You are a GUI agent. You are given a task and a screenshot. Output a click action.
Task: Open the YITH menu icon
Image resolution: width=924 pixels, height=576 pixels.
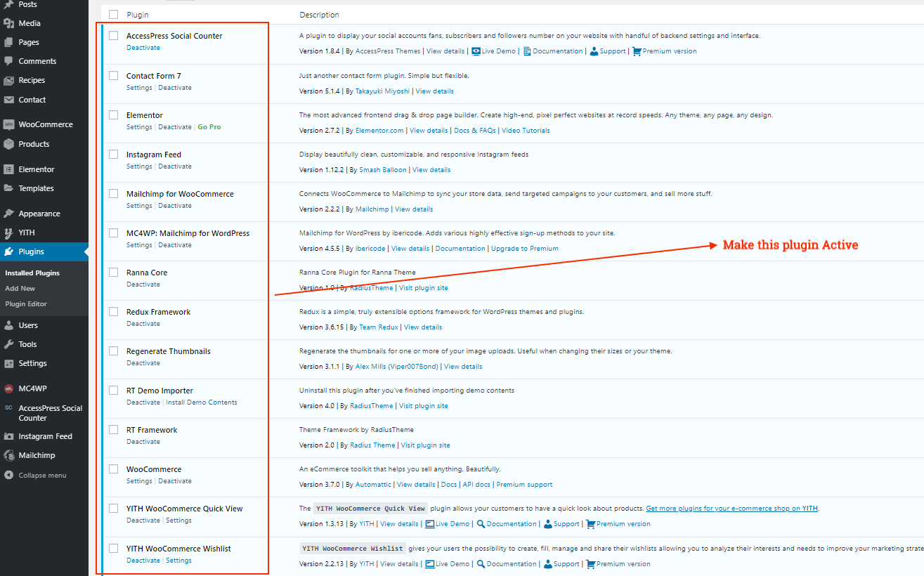tap(8, 233)
